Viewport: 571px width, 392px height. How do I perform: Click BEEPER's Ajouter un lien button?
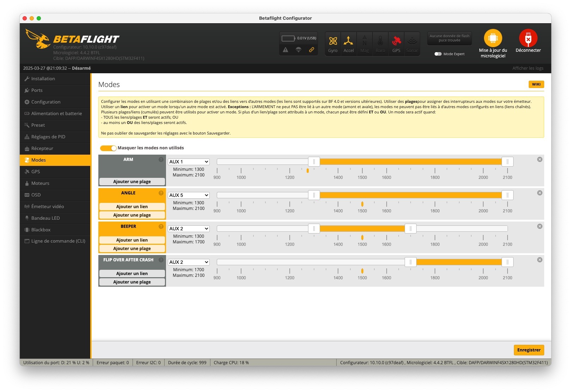pyautogui.click(x=132, y=240)
